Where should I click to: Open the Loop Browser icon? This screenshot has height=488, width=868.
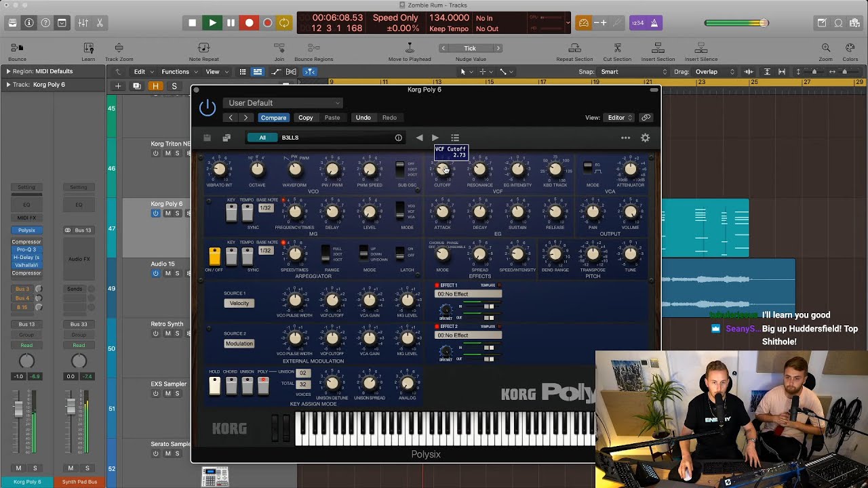click(x=838, y=22)
